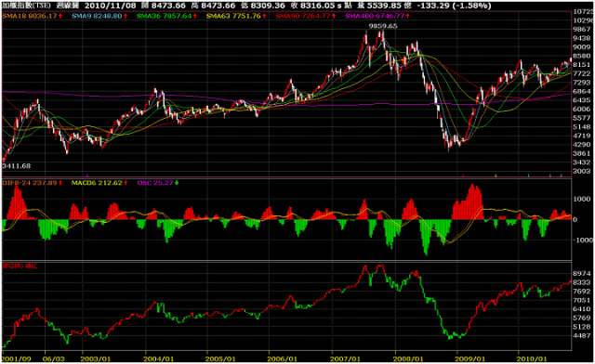Click the 3003 price axis value
Image resolution: width=595 pixels, height=364 pixels.
[x=582, y=171]
